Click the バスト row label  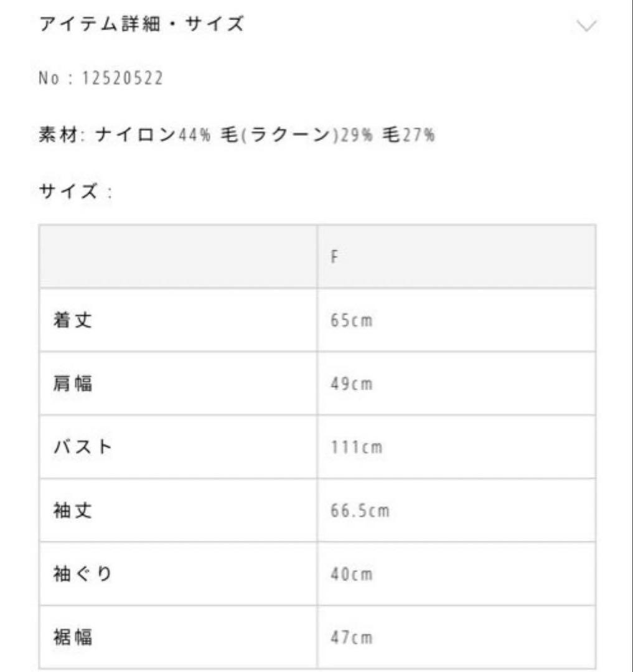point(82,448)
